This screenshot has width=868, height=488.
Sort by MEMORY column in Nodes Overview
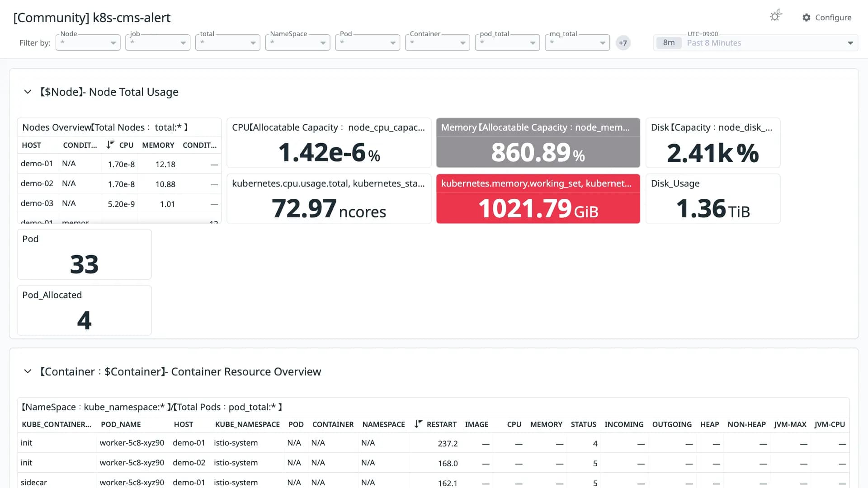(x=158, y=145)
